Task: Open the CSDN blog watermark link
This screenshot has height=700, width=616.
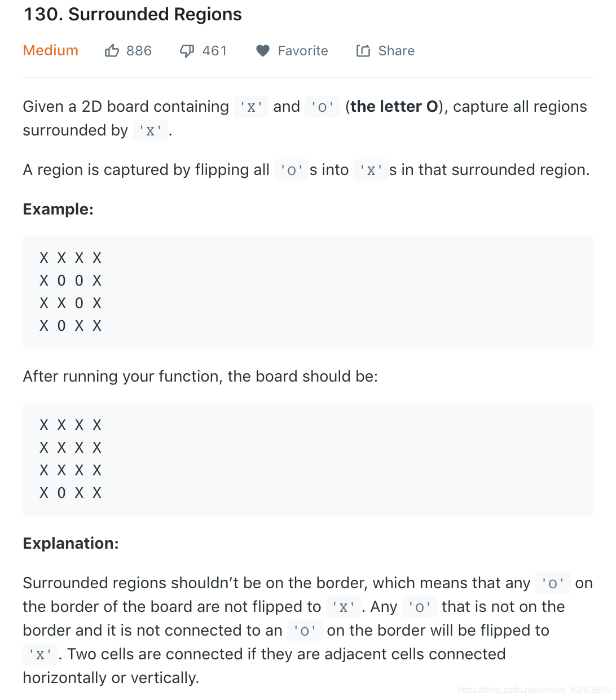Action: tap(533, 690)
